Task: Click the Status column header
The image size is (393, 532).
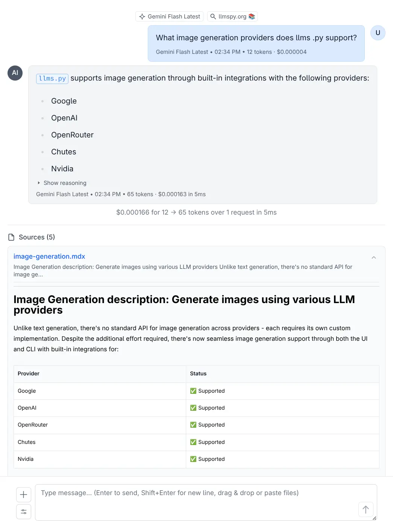Action: click(198, 373)
